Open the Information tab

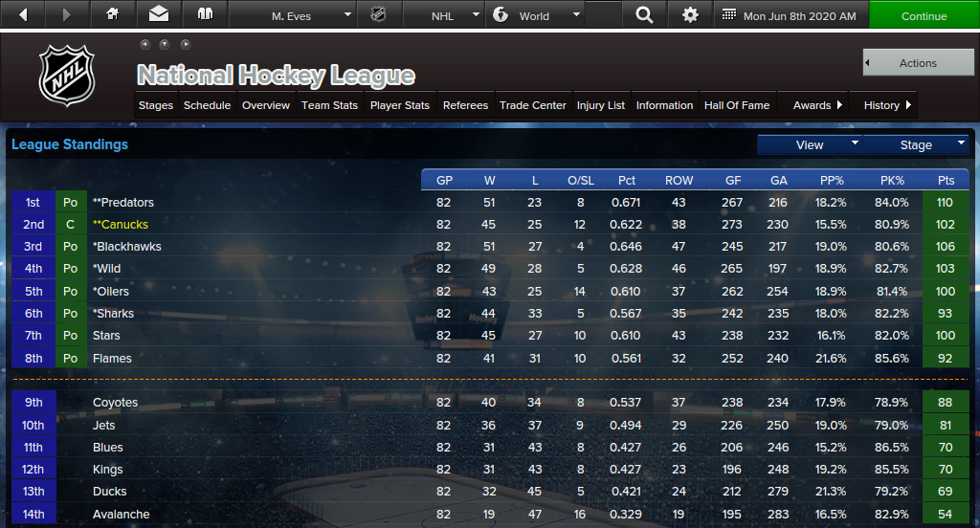pyautogui.click(x=664, y=105)
